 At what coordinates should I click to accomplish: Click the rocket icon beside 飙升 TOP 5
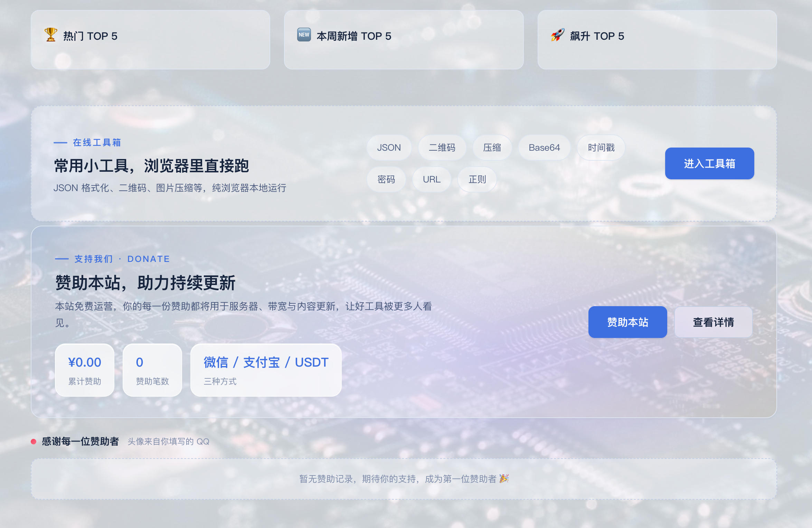pos(557,35)
